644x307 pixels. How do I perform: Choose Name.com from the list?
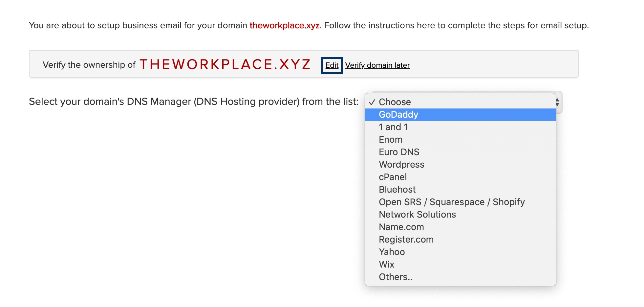(x=460, y=227)
